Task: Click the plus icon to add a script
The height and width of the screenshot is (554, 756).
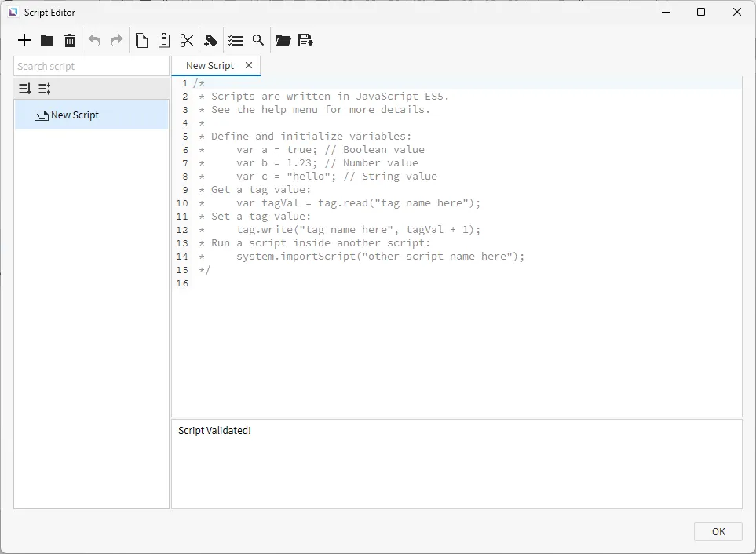Action: point(24,40)
